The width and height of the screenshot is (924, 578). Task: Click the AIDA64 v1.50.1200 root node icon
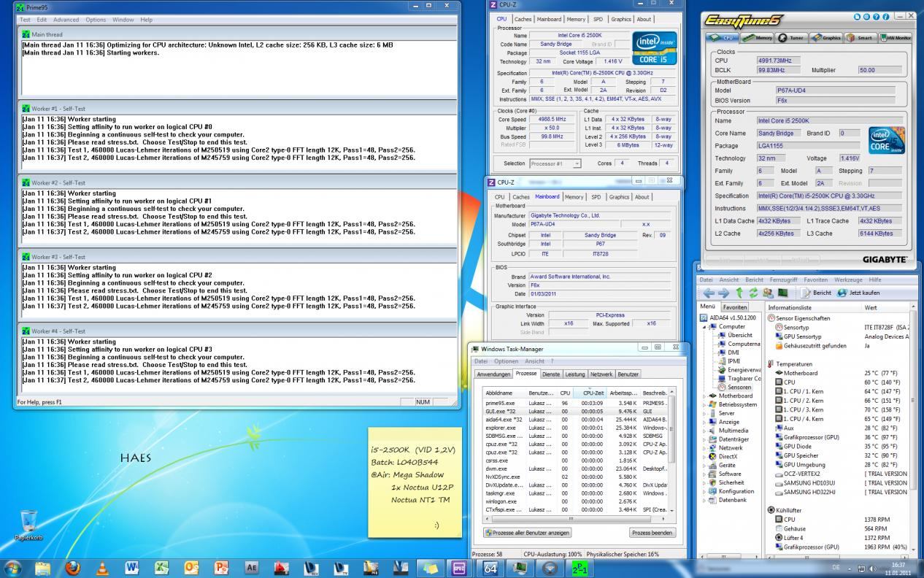(704, 318)
